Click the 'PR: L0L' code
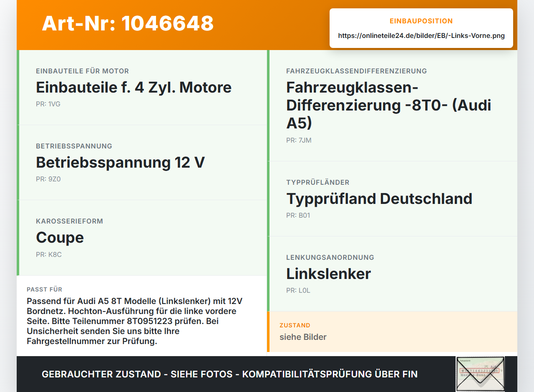 click(x=298, y=290)
